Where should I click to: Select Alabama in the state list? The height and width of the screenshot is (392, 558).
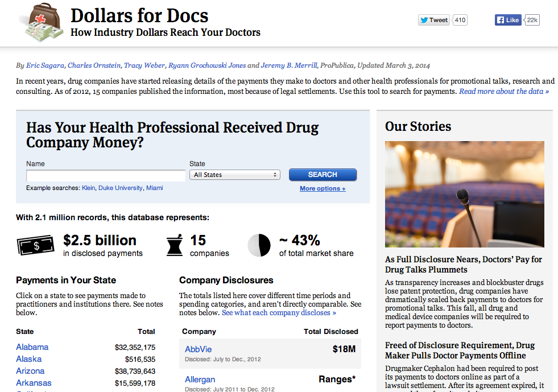(32, 347)
